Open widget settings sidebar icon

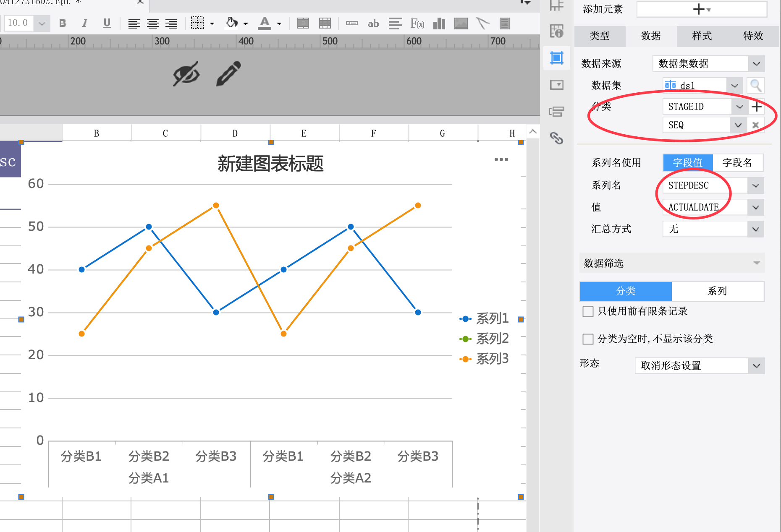(x=557, y=85)
